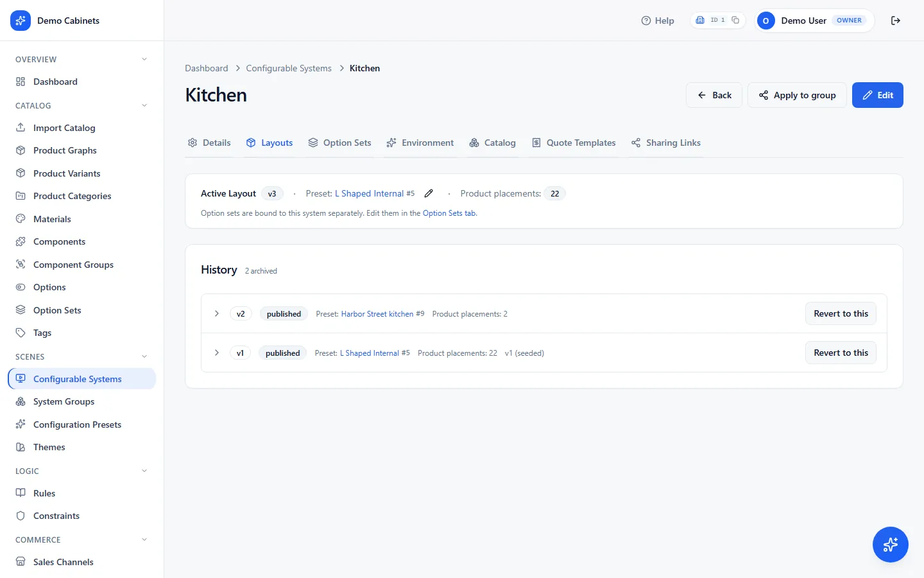Go to Dashboard via breadcrumb
This screenshot has width=924, height=578.
[x=207, y=68]
